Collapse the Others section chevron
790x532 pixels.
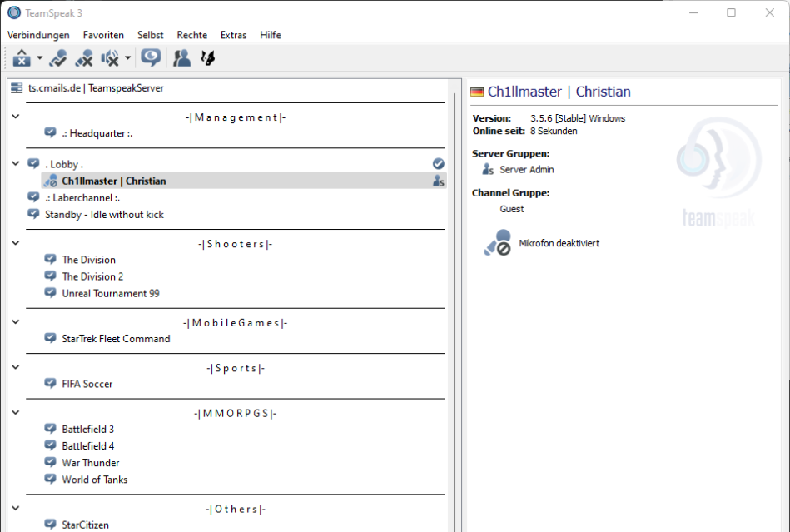pyautogui.click(x=16, y=509)
